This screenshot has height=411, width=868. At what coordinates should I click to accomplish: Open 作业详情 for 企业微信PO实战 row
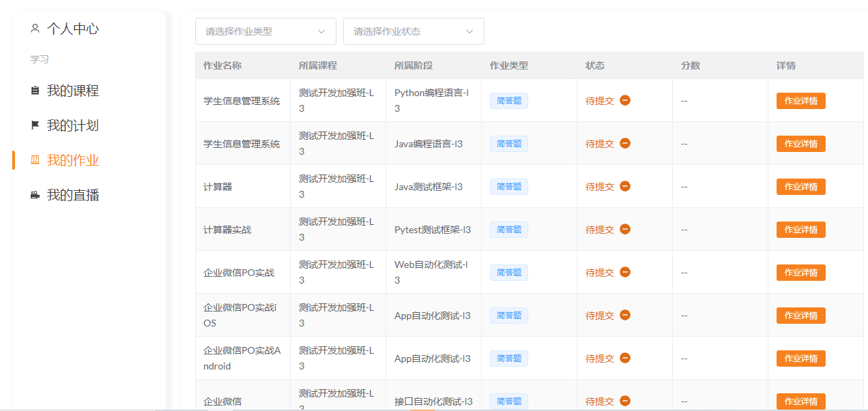tap(800, 273)
